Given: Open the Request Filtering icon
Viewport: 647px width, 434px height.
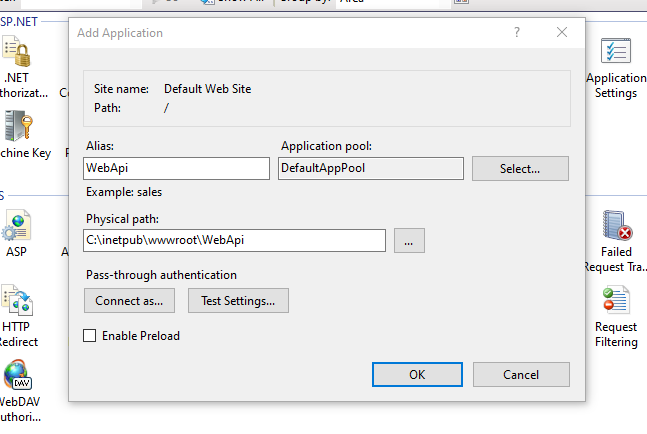Looking at the screenshot, I should click(x=616, y=302).
